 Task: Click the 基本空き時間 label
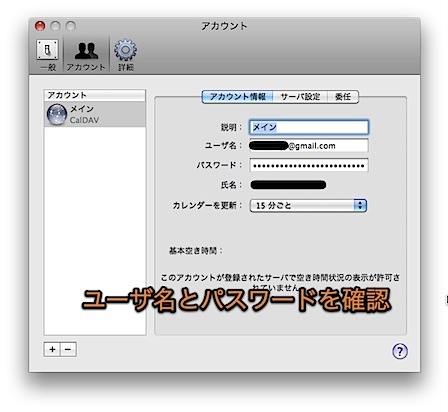pos(195,250)
